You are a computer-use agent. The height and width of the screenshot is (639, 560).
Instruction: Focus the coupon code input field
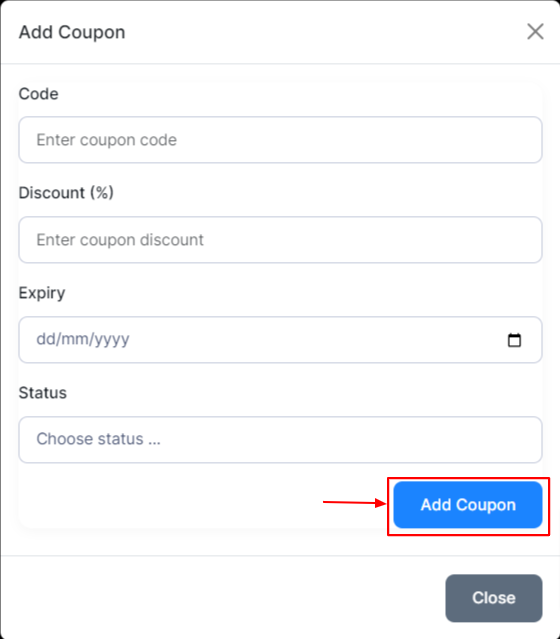(280, 140)
